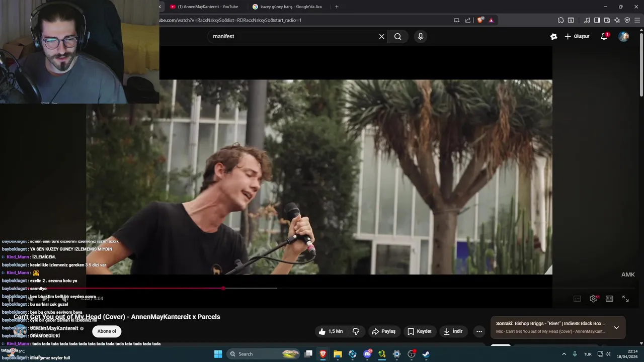The image size is (644, 362).
Task: Click the share page icon in address bar
Action: click(x=468, y=20)
